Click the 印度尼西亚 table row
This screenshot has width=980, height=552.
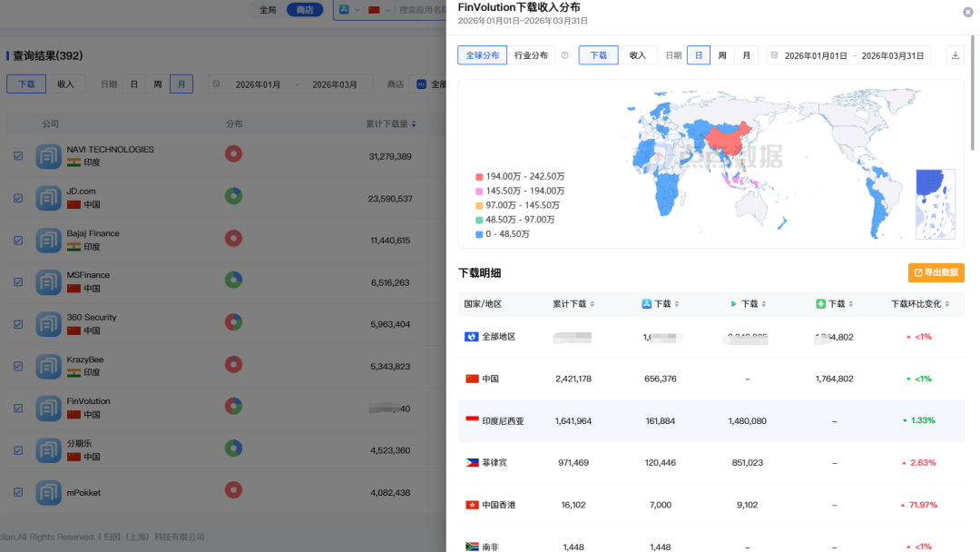click(710, 420)
